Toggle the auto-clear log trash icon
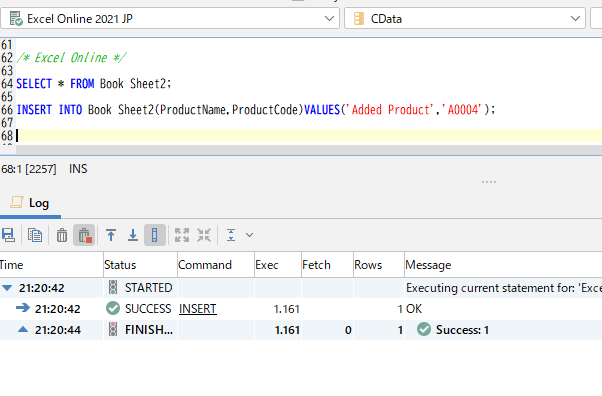This screenshot has width=602, height=396. [84, 235]
